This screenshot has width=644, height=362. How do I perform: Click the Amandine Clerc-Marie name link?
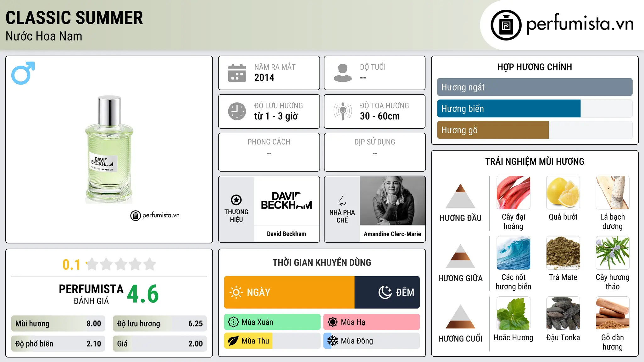point(392,234)
